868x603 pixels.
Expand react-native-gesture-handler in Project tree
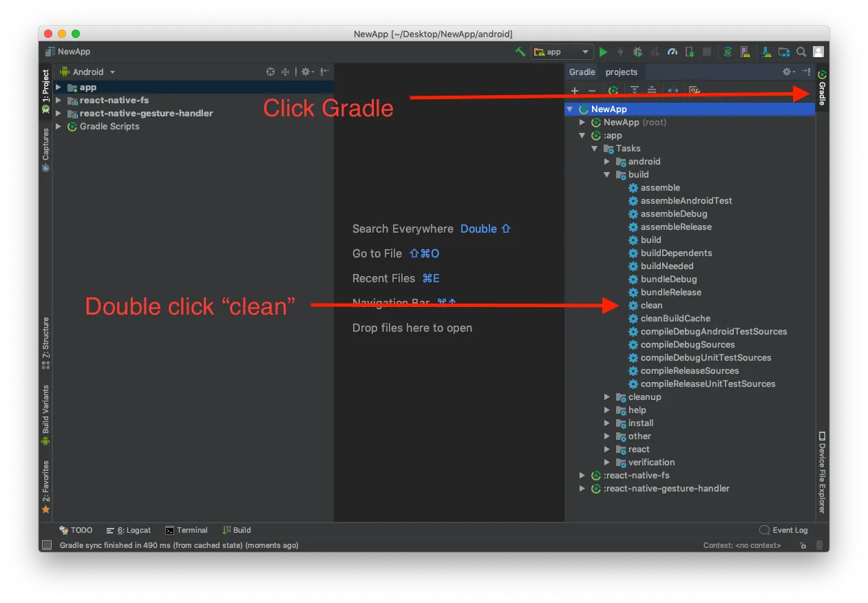(x=59, y=114)
